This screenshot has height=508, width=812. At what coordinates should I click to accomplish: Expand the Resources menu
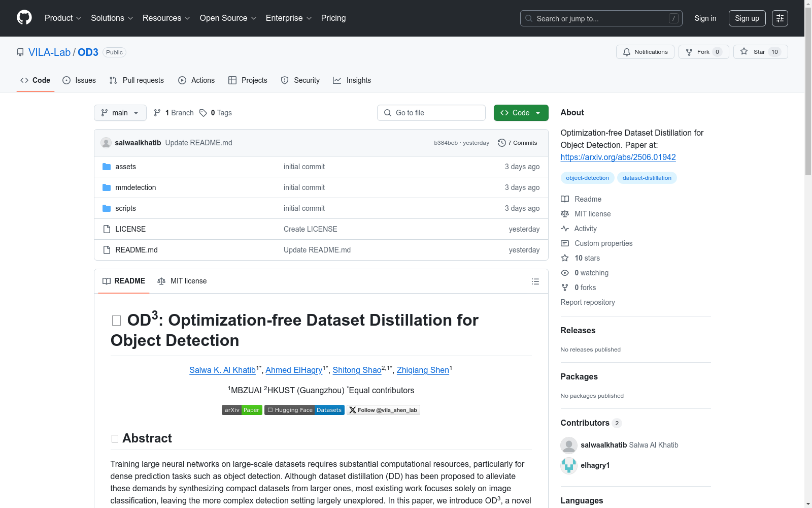tap(166, 18)
